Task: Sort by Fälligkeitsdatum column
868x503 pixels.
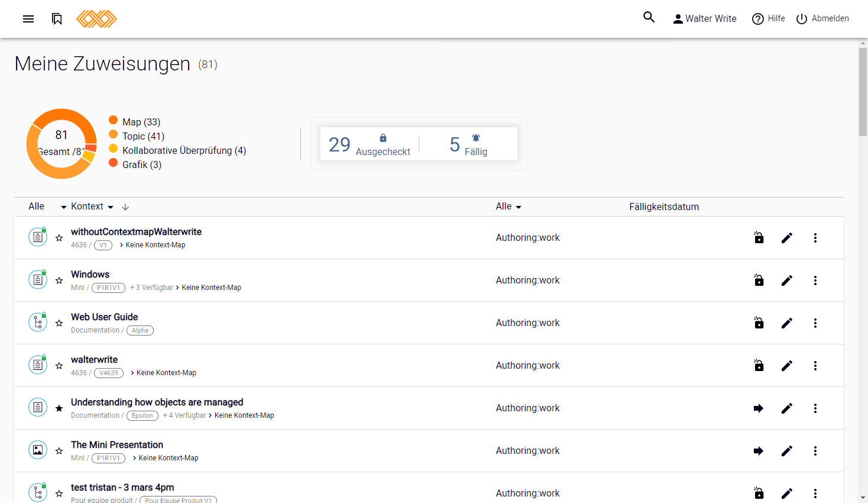Action: pos(664,207)
